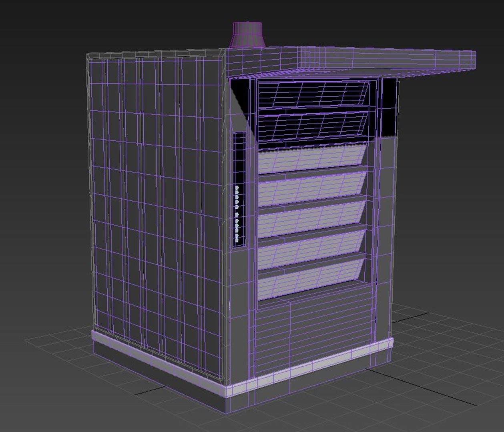
Task: Select the narrow control strip with white dots
Action: pyautogui.click(x=239, y=189)
